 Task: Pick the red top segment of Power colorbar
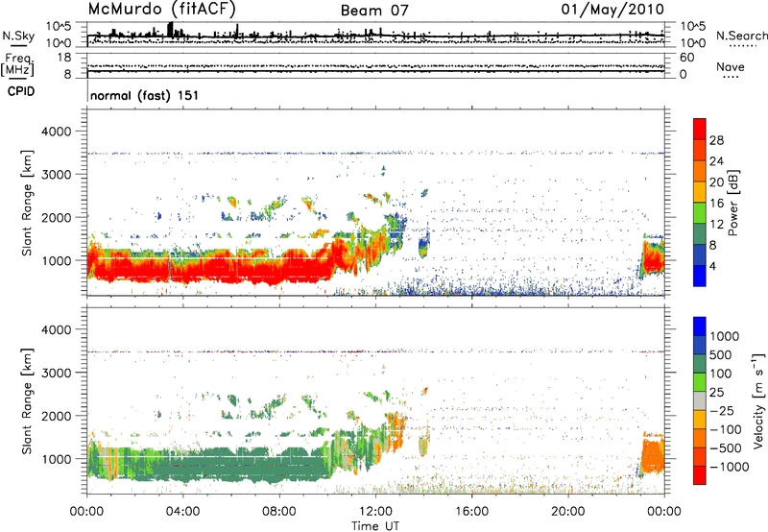point(700,130)
